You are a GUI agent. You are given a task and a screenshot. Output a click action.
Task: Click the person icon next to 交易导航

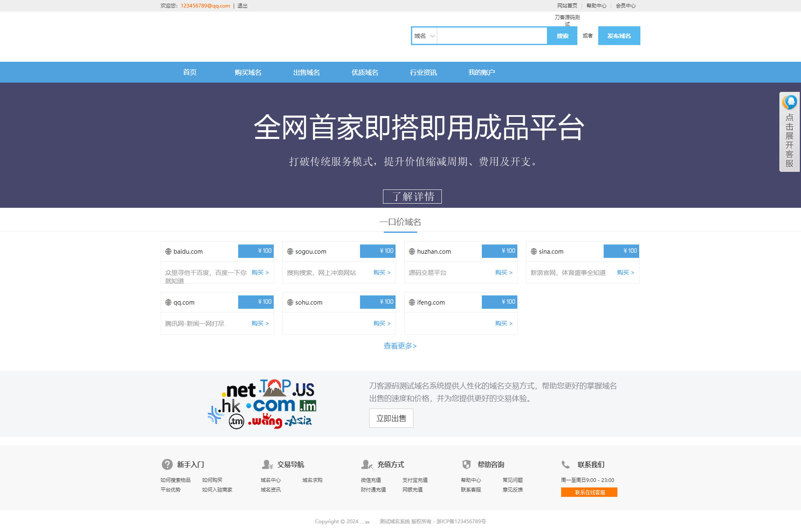(x=267, y=464)
